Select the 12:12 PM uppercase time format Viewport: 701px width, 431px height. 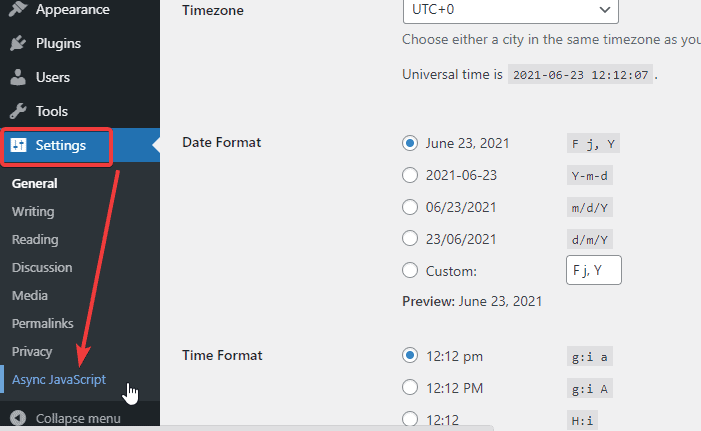pos(410,387)
